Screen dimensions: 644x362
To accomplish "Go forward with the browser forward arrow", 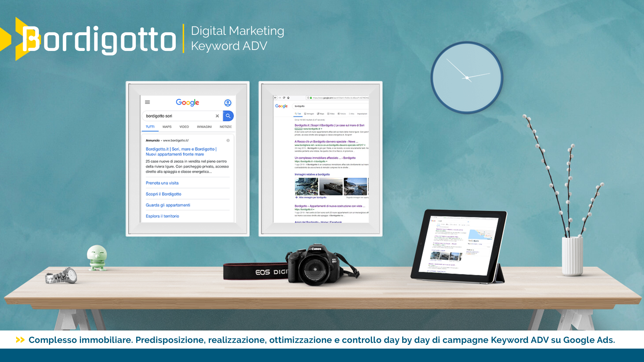I will [280, 98].
